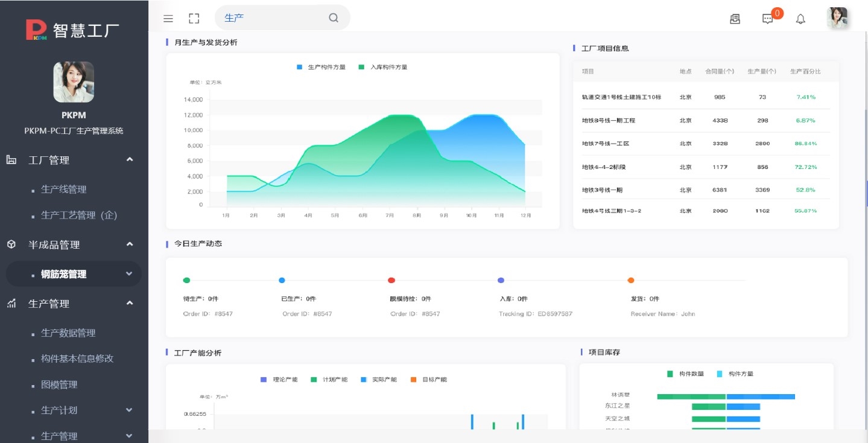Viewport: 868px width, 443px height.
Task: Click 轨道交通1号线土建施工10标 project row
Action: [x=621, y=97]
